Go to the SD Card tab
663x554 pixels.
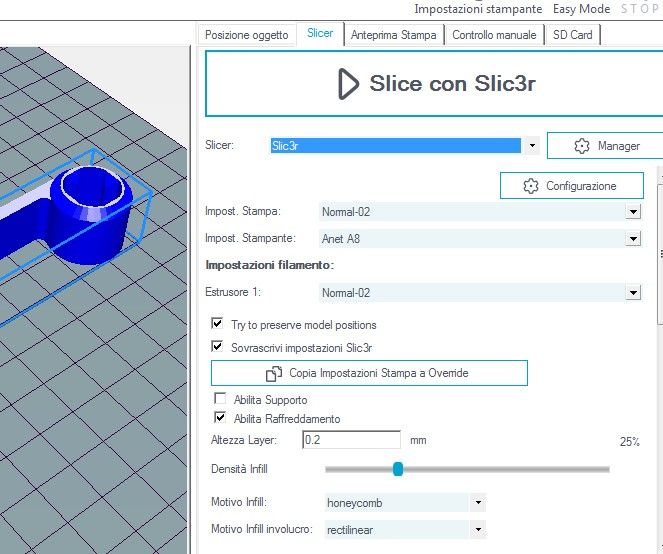pyautogui.click(x=573, y=34)
